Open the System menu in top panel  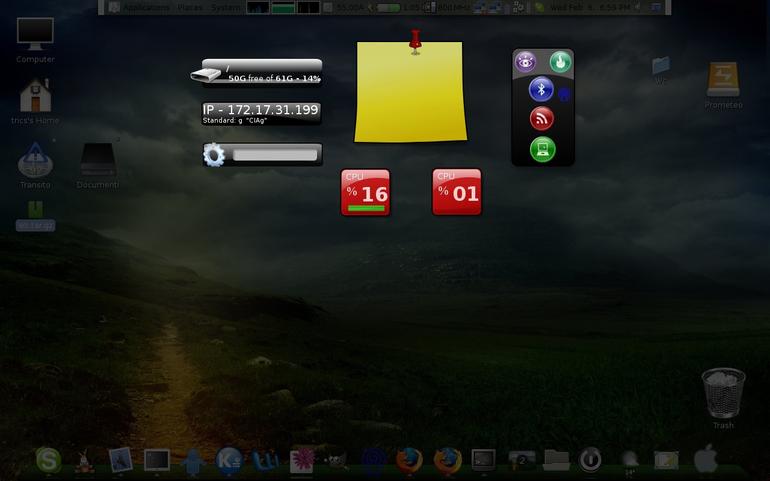pos(226,7)
